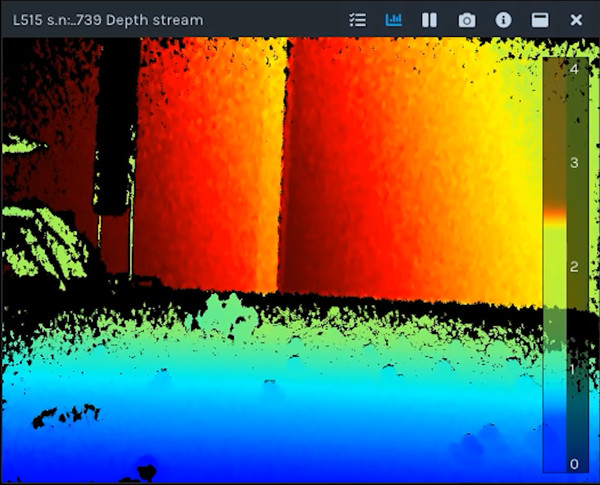Screen dimensions: 600x485
Task: Click the 0 label at the scale bottom
Action: coord(574,464)
